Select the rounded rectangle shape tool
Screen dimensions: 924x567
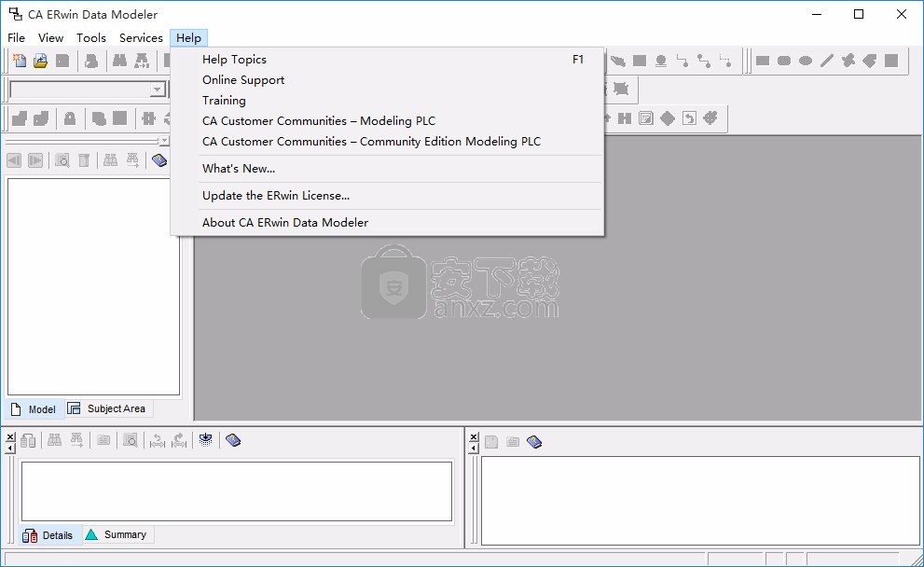tap(784, 61)
